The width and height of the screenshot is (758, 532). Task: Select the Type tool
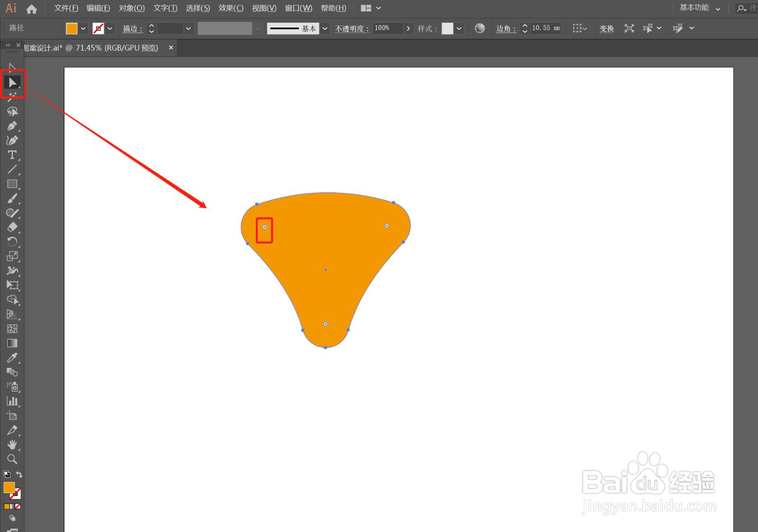coord(12,155)
